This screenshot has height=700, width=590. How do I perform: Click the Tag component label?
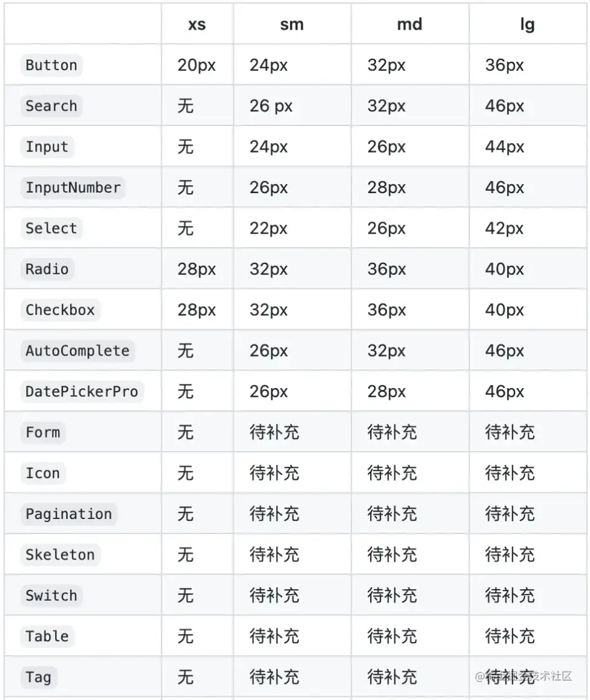point(38,677)
